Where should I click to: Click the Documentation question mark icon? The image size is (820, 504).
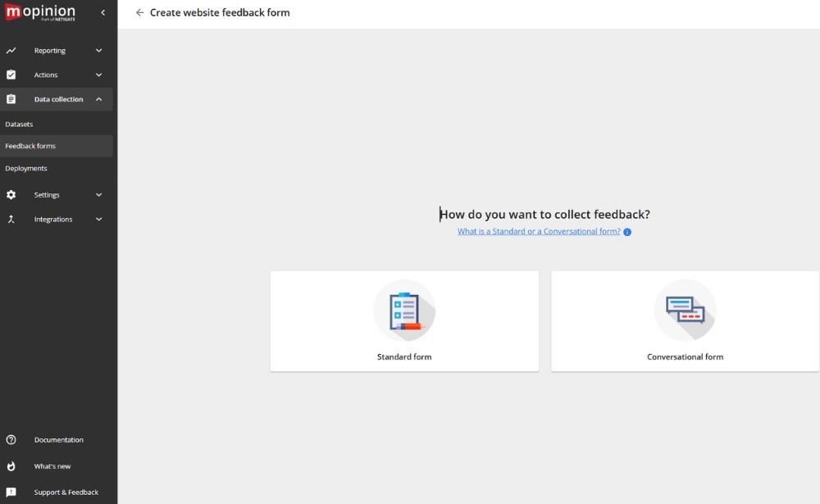[10, 439]
